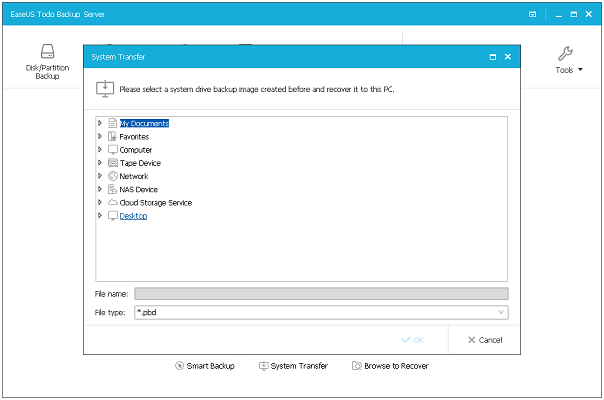Select the Desktop monitor icon
This screenshot has width=604, height=400.
click(x=112, y=216)
